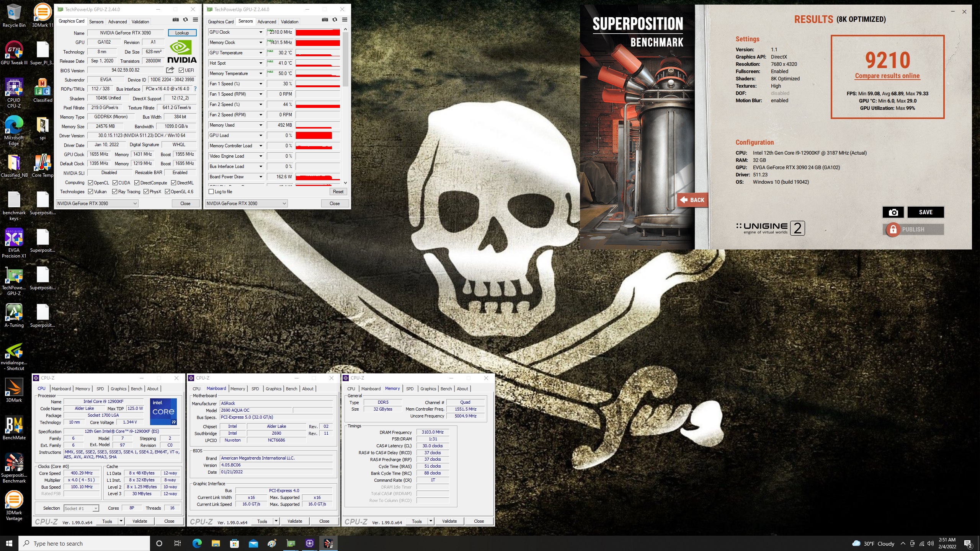Toggle the DirectML checkbox
980x551 pixels.
pyautogui.click(x=173, y=183)
